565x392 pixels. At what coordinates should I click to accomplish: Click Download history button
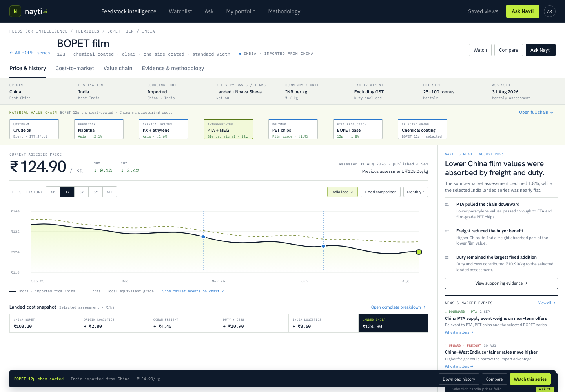pos(459,379)
